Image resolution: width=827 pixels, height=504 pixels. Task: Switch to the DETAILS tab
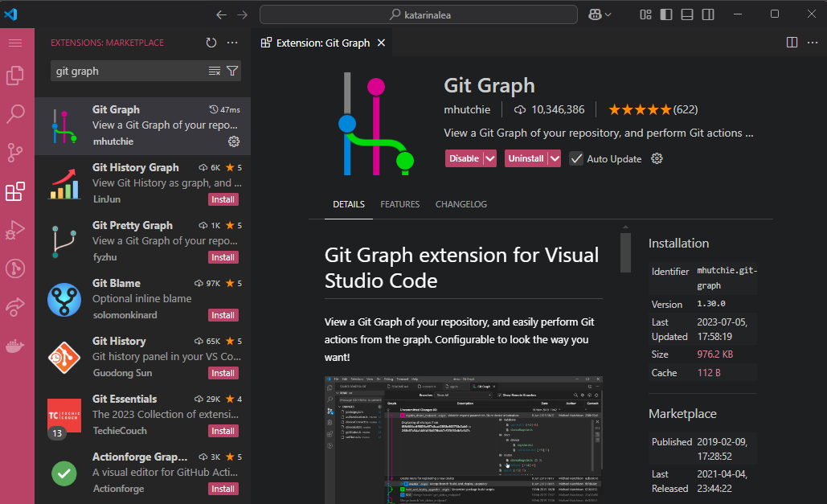(x=349, y=204)
